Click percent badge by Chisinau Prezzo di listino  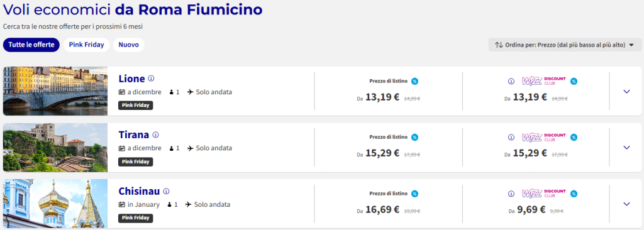[415, 194]
